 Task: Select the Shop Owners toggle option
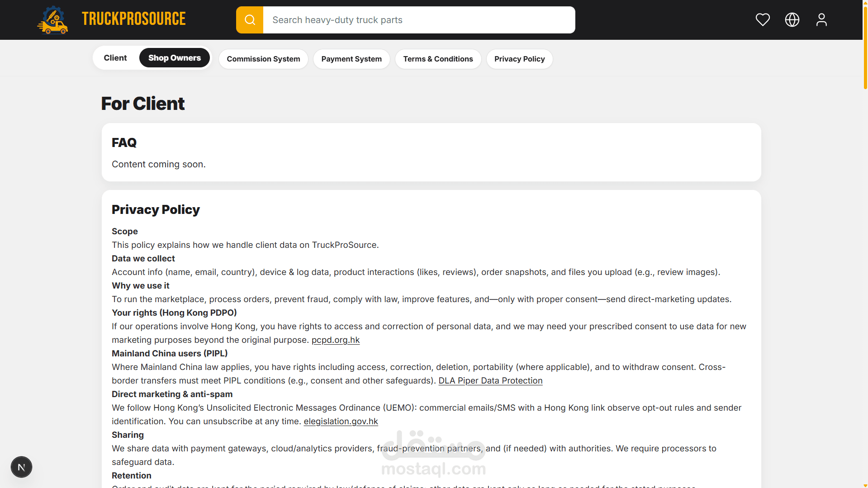[175, 58]
